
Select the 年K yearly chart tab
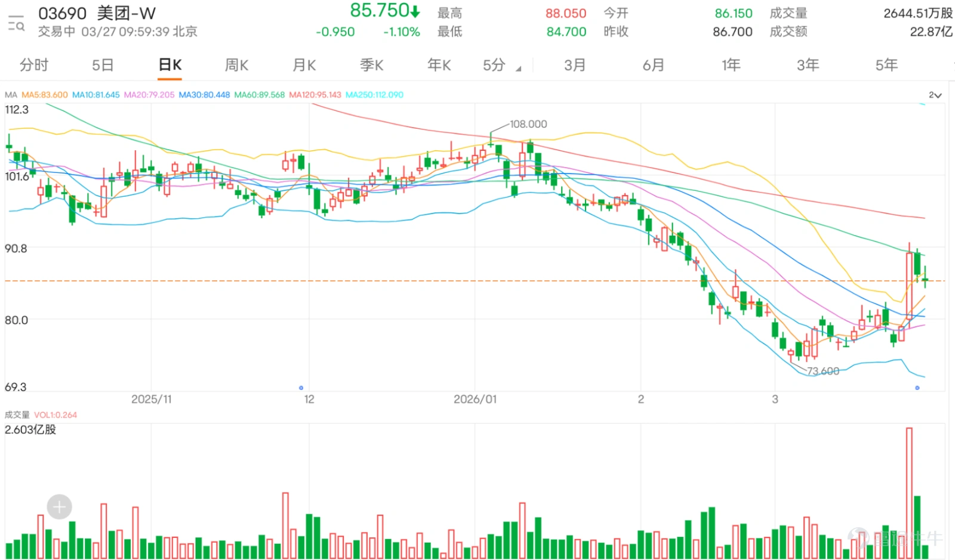point(439,64)
